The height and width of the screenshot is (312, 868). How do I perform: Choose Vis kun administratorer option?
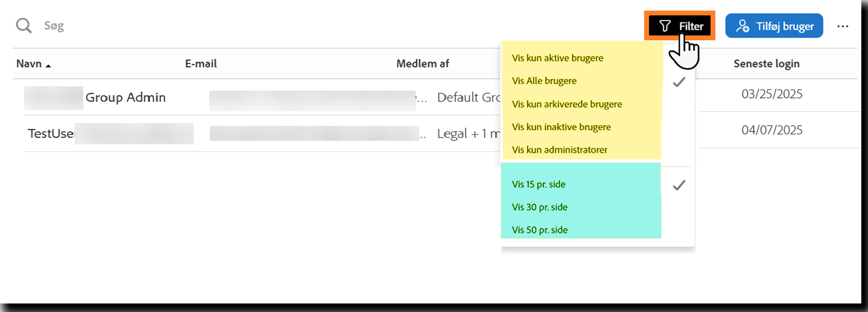[x=559, y=150]
